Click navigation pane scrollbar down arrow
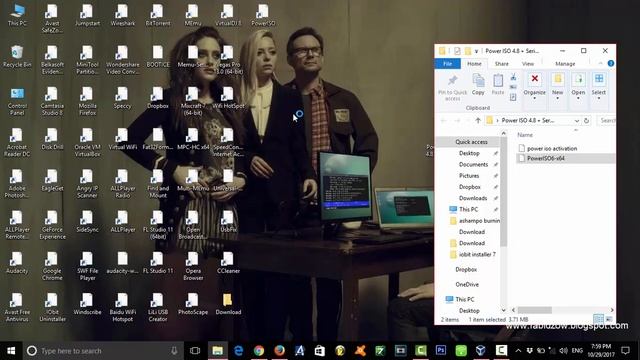The height and width of the screenshot is (360, 640). (503, 310)
